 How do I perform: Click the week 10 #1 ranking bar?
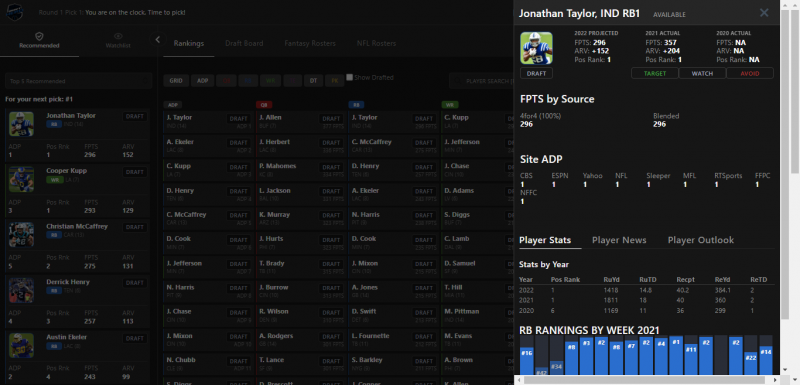(676, 355)
